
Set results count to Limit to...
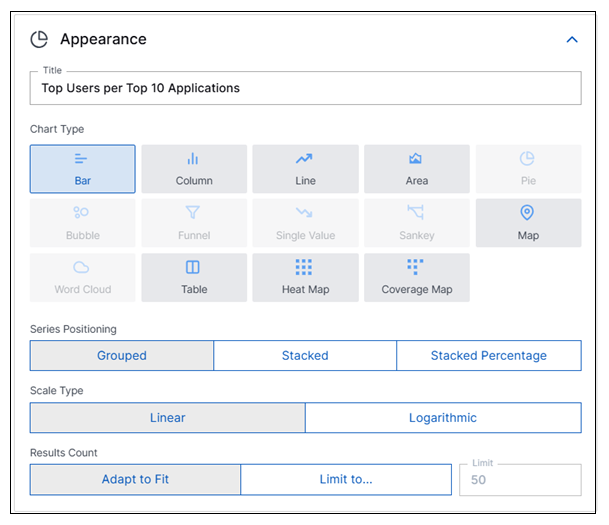coord(346,480)
